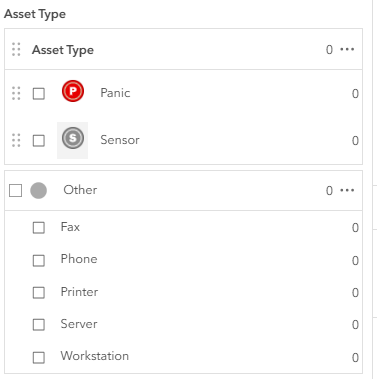The height and width of the screenshot is (379, 377).
Task: Click the Panic count value
Action: click(x=355, y=94)
